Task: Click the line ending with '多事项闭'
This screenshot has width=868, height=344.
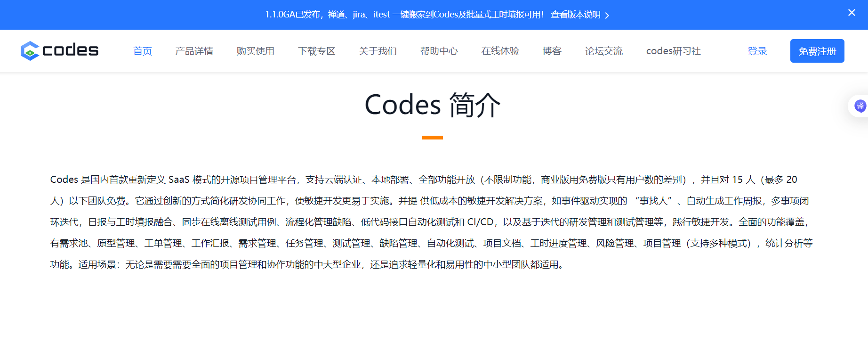Action: 430,201
